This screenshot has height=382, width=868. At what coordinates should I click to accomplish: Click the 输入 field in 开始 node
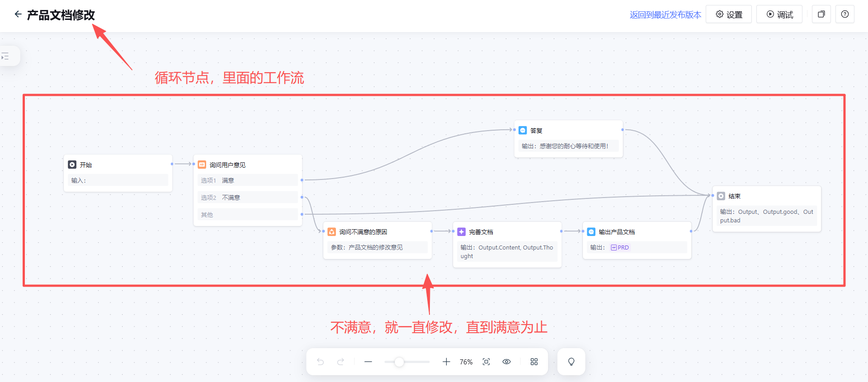118,180
